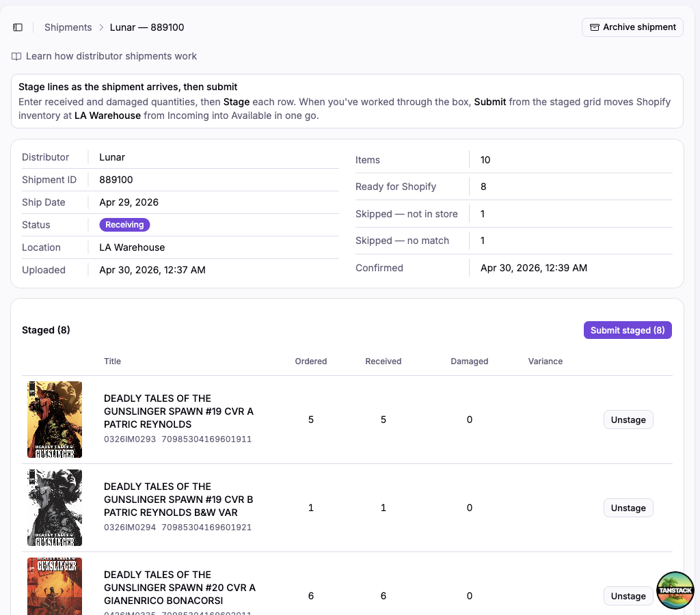Click the Skipped — no match label
The image size is (700, 615).
pos(402,241)
